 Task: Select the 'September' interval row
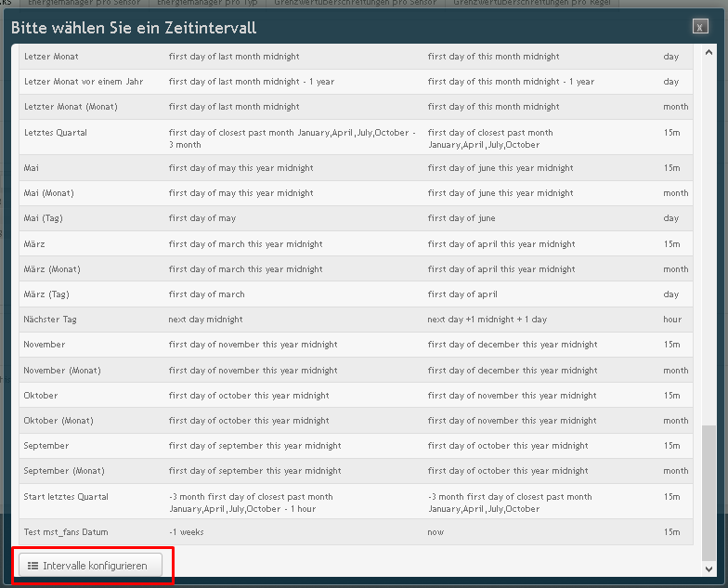(x=356, y=446)
